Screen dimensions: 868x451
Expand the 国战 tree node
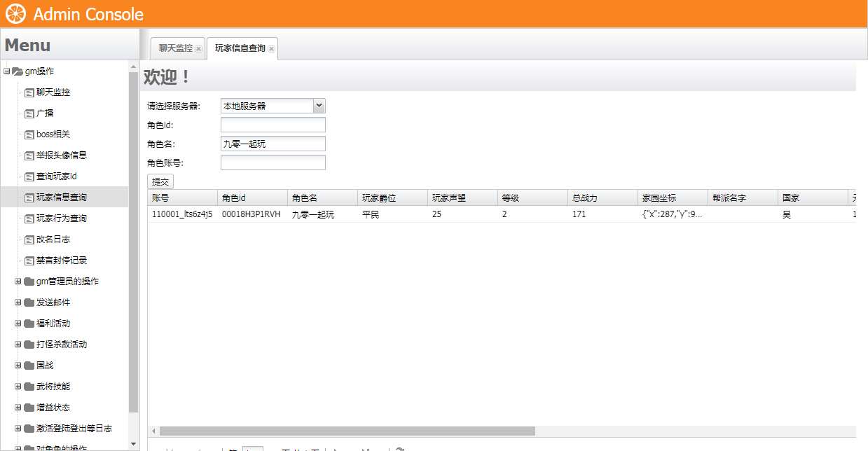tap(17, 365)
